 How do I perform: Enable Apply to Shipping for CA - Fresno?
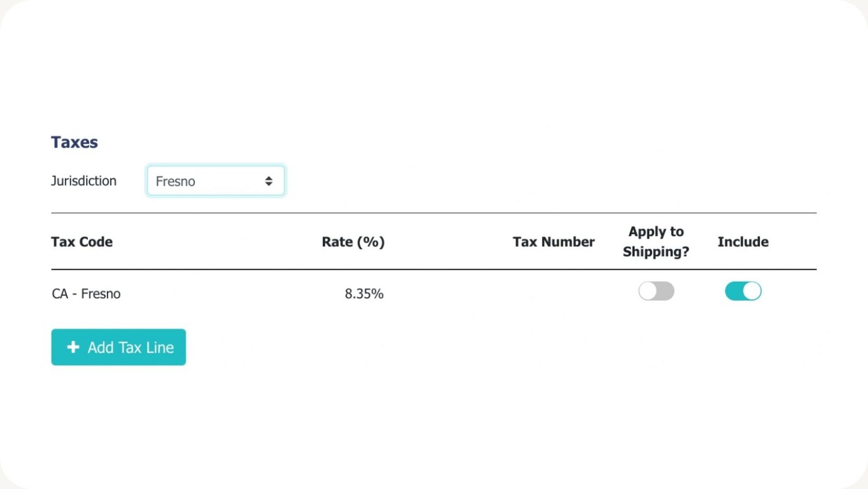click(656, 291)
